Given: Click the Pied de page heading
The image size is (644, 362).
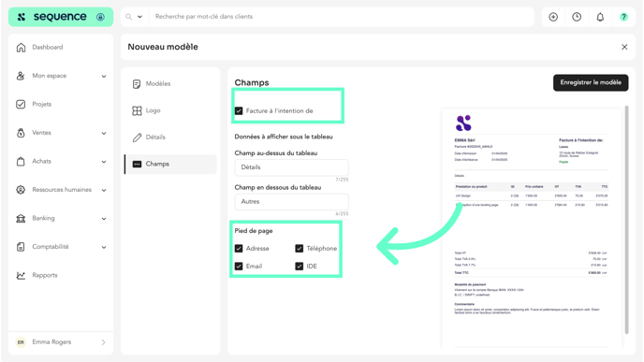Looking at the screenshot, I should [x=254, y=231].
